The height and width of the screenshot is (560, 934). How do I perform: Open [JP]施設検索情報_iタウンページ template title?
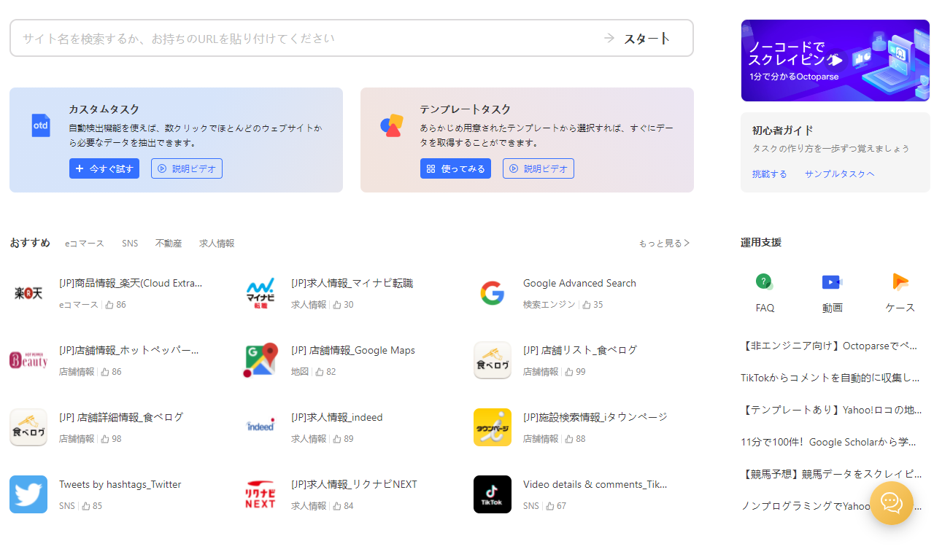pos(595,417)
